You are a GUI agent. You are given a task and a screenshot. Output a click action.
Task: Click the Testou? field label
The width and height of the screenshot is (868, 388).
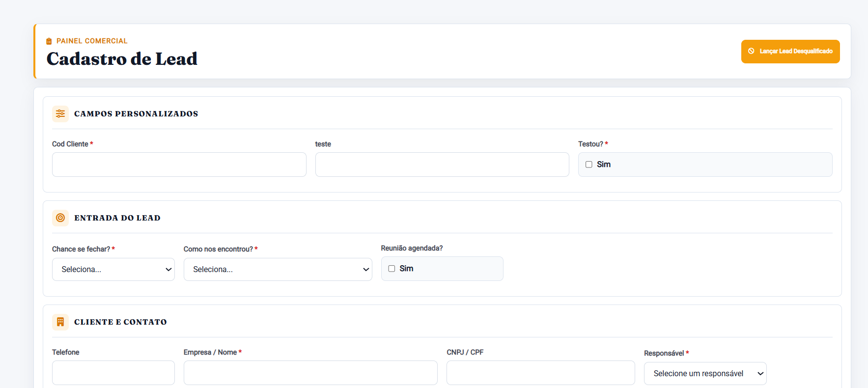pyautogui.click(x=593, y=144)
